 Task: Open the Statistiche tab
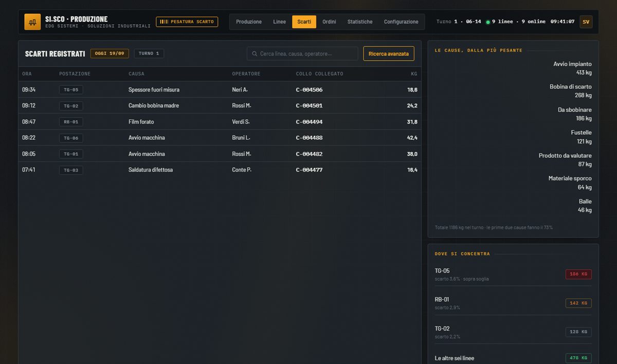(360, 22)
